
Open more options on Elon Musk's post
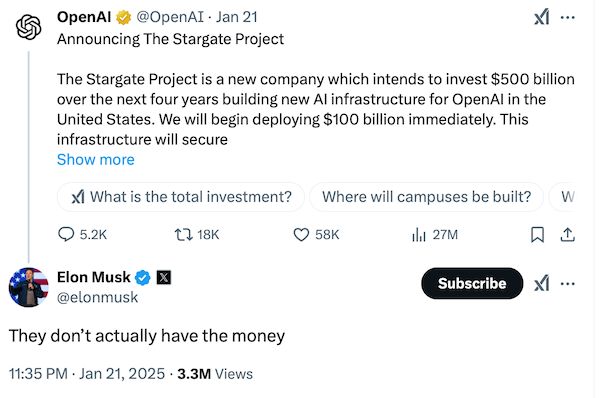click(x=567, y=284)
